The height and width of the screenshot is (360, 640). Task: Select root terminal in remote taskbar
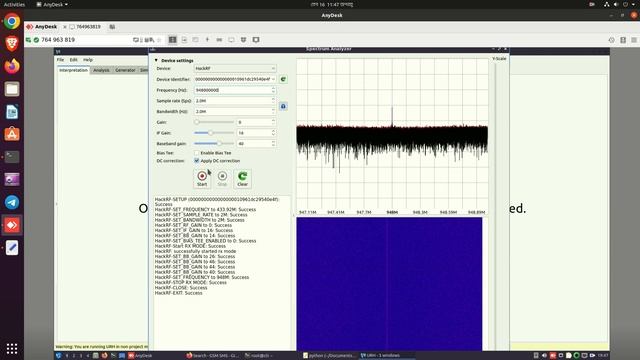coord(258,356)
